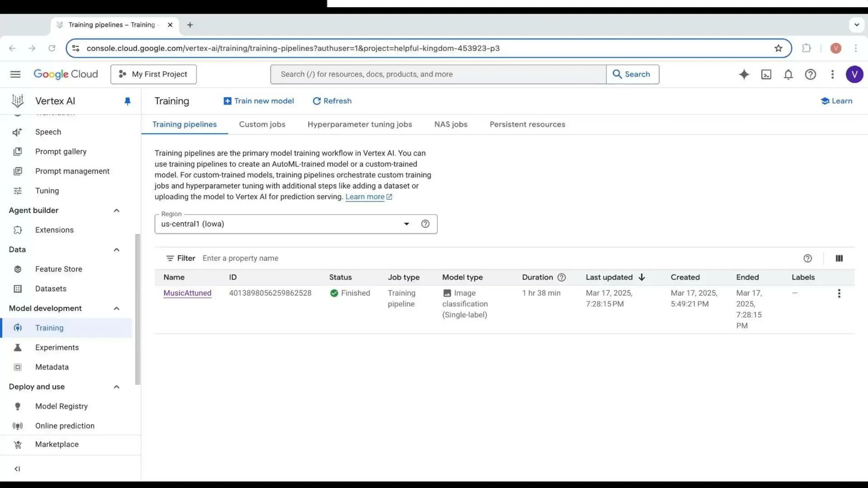Screen dimensions: 868x488
Task: Open browser extensions puzzle icon
Action: [806, 48]
